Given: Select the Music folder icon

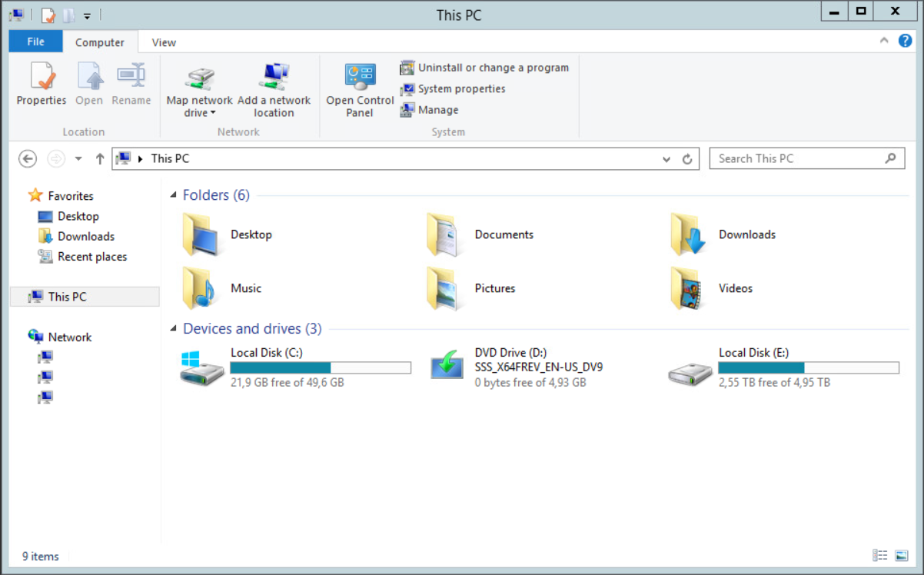Looking at the screenshot, I should pyautogui.click(x=200, y=288).
